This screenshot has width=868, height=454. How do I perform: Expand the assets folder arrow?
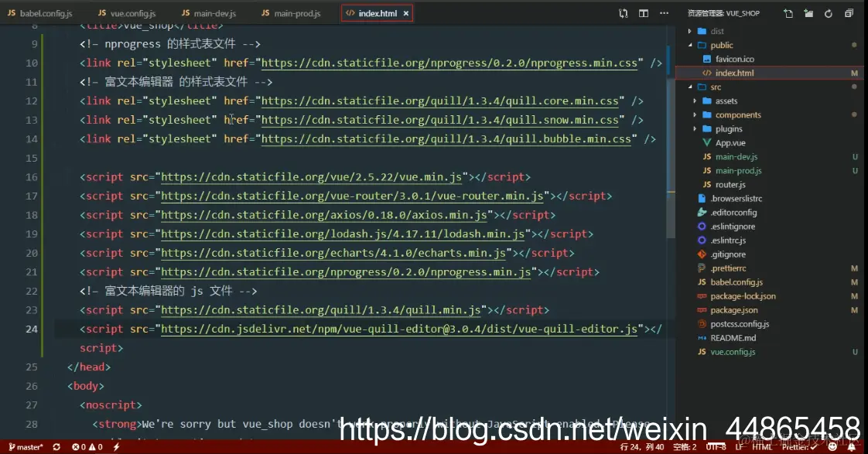(695, 101)
